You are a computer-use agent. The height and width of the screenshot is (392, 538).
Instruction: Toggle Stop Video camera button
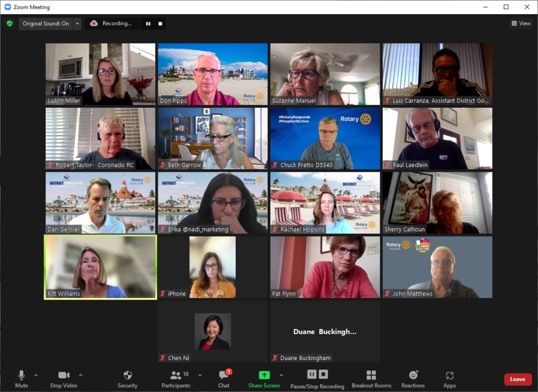(64, 375)
